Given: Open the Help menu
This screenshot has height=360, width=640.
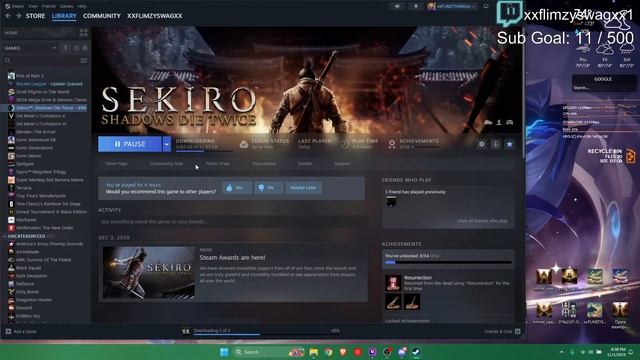Looking at the screenshot, I should [x=82, y=6].
